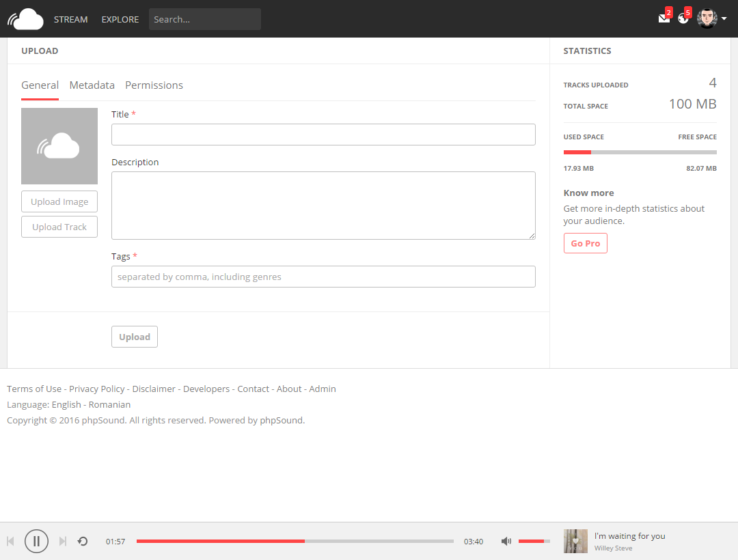Toggle repeat for the player

pyautogui.click(x=83, y=541)
